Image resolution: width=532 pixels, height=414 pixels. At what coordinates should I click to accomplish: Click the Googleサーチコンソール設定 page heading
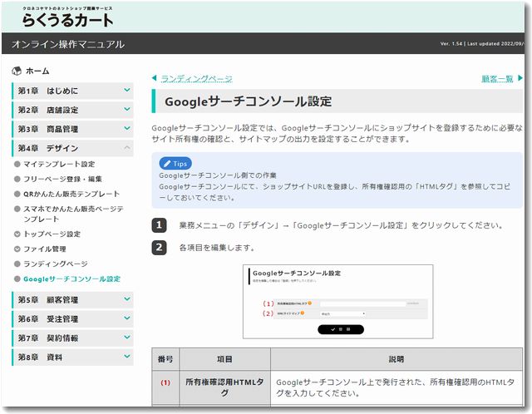[x=248, y=101]
